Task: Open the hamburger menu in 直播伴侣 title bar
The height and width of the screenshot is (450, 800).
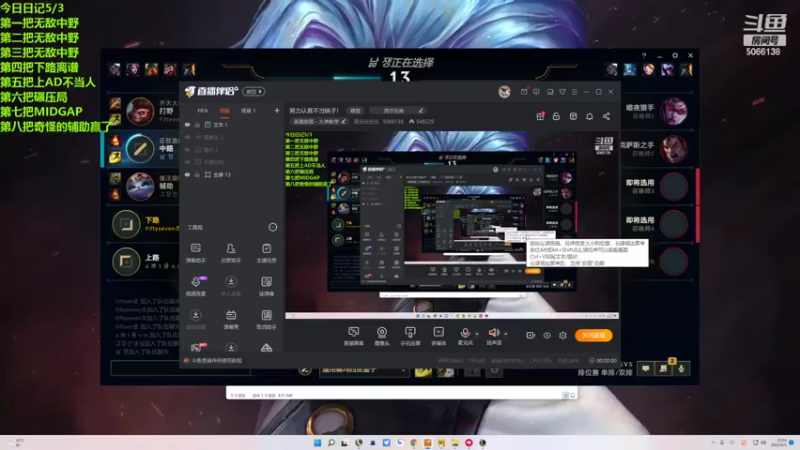Action: point(574,92)
